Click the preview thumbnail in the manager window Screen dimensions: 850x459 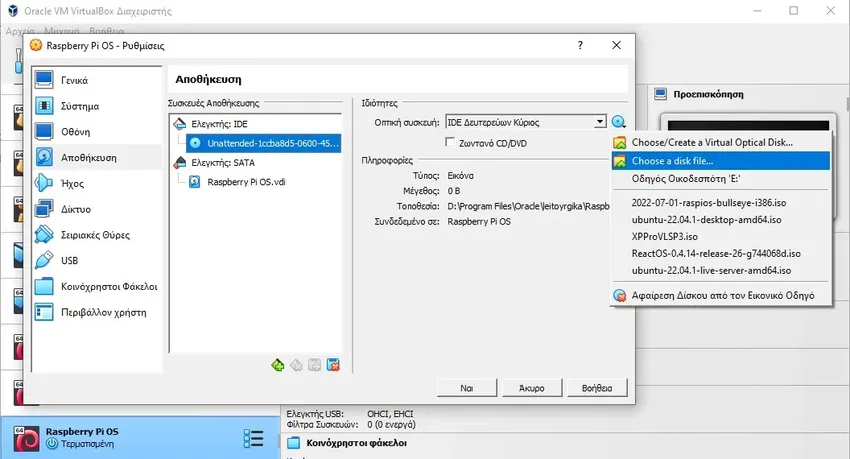[x=748, y=126]
